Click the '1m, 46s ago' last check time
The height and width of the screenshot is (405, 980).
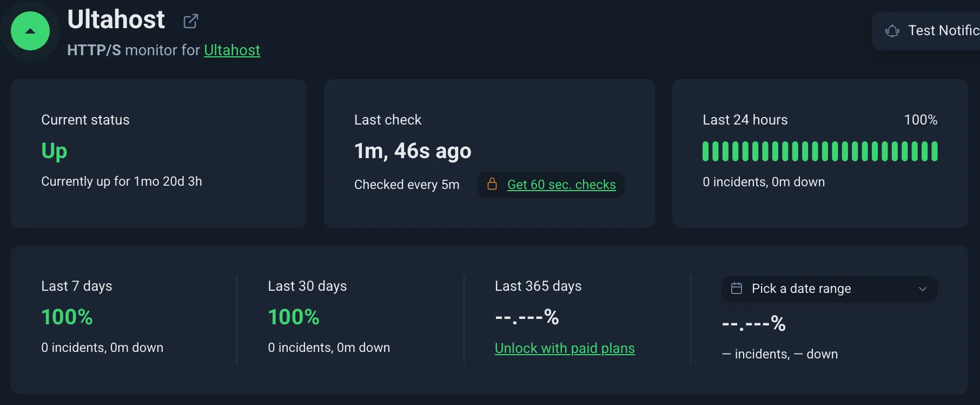coord(413,151)
